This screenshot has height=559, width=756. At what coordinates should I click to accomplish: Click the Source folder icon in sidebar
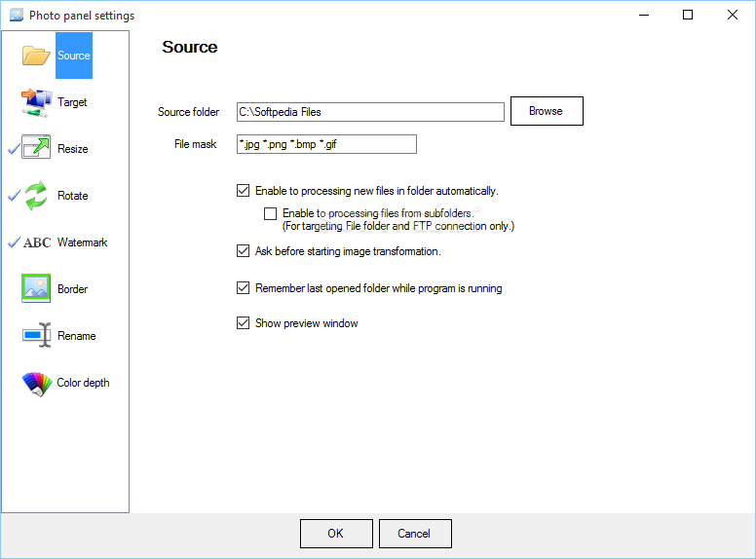point(36,56)
